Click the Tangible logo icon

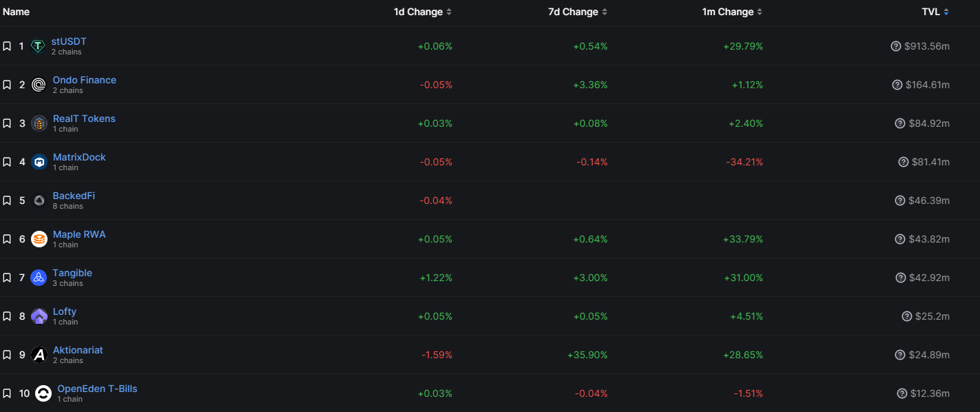pyautogui.click(x=39, y=278)
